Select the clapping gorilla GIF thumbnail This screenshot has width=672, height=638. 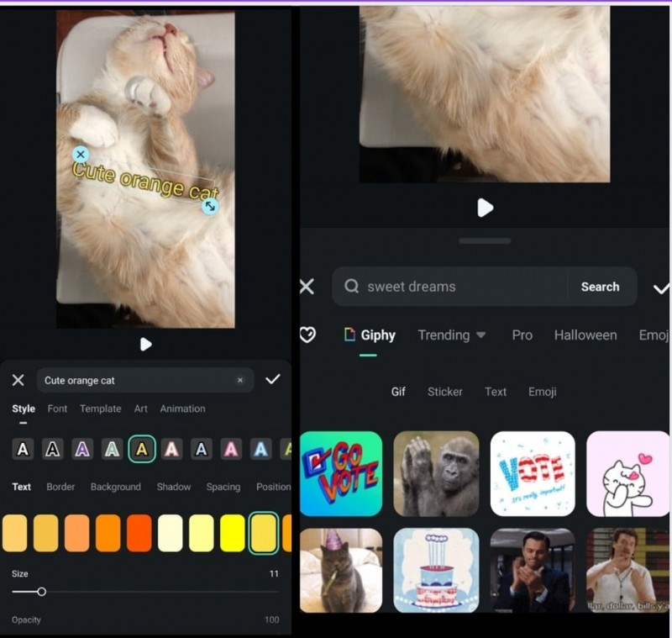437,473
